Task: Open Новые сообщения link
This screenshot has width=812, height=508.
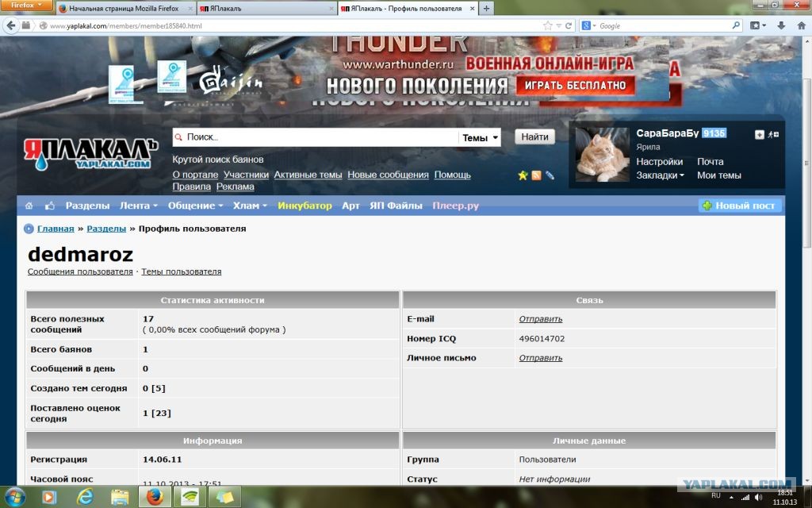Action: coord(388,175)
